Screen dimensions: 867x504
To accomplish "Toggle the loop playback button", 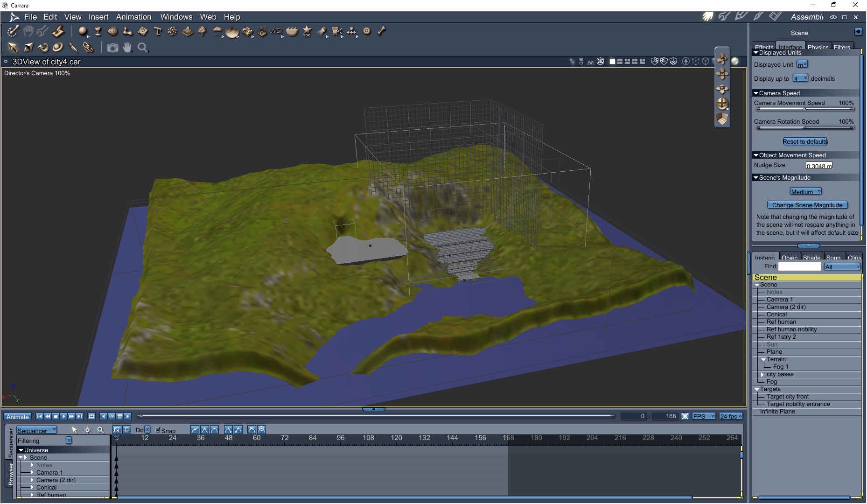I will point(91,416).
